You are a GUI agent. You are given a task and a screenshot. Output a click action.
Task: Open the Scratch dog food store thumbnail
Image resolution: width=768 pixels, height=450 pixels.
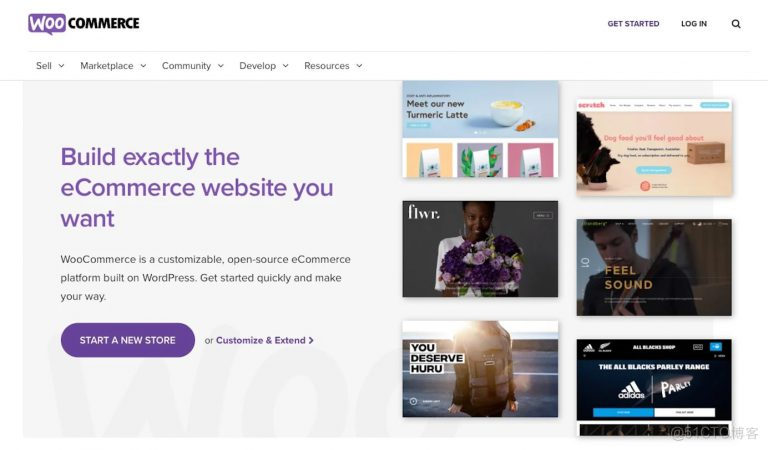coord(654,146)
